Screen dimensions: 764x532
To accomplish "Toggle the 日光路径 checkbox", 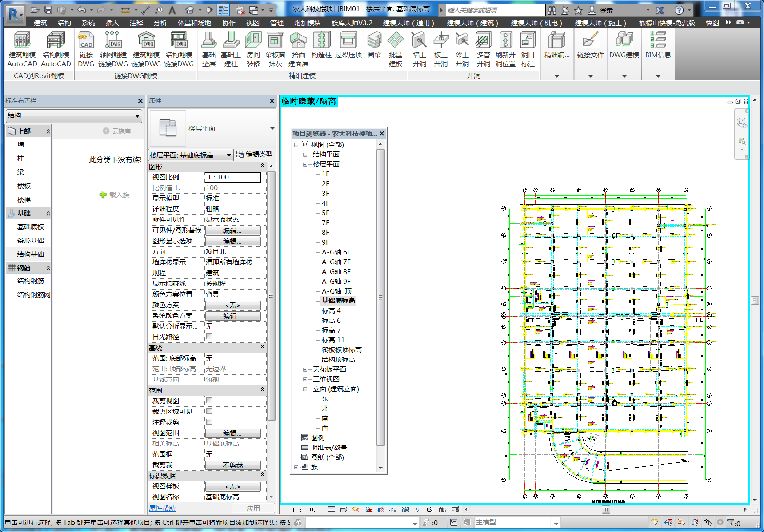I will tap(209, 337).
